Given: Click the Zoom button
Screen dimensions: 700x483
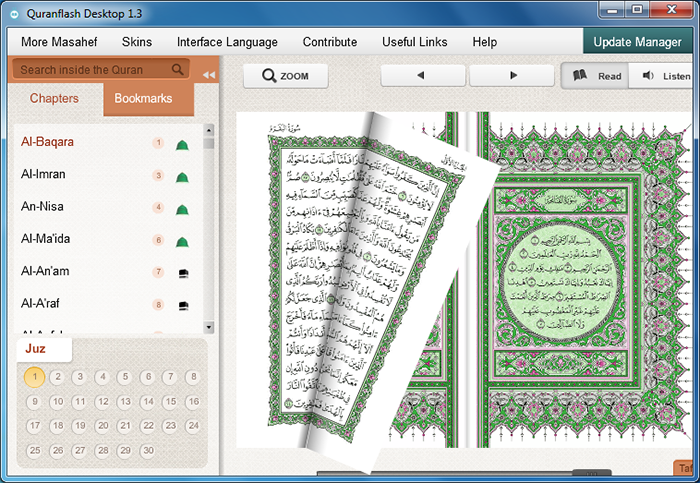Looking at the screenshot, I should coord(285,76).
